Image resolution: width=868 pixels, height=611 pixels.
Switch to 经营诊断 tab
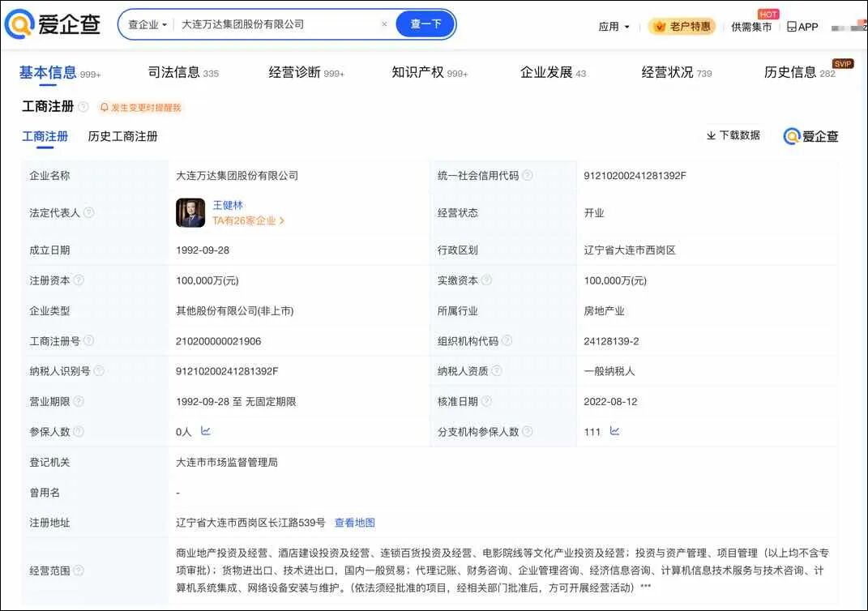306,72
